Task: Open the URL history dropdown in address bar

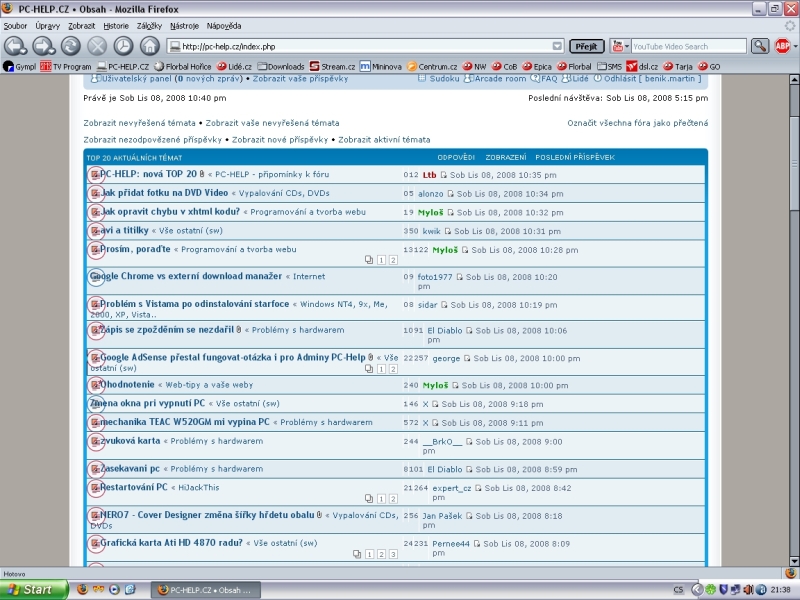Action: click(x=559, y=46)
